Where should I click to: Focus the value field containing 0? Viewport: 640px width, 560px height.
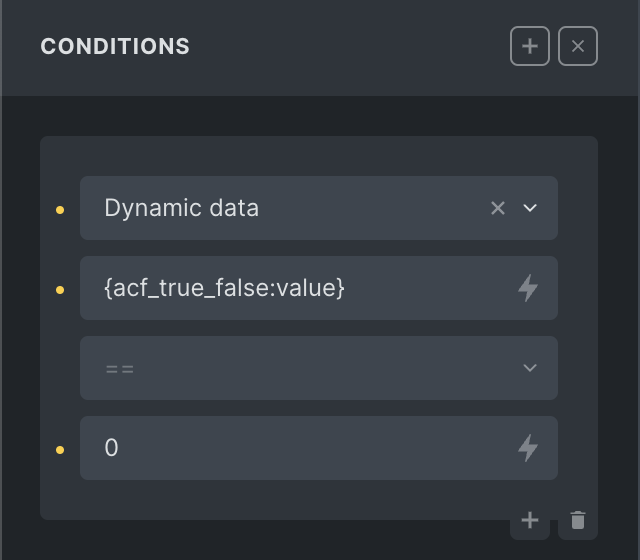pos(300,448)
